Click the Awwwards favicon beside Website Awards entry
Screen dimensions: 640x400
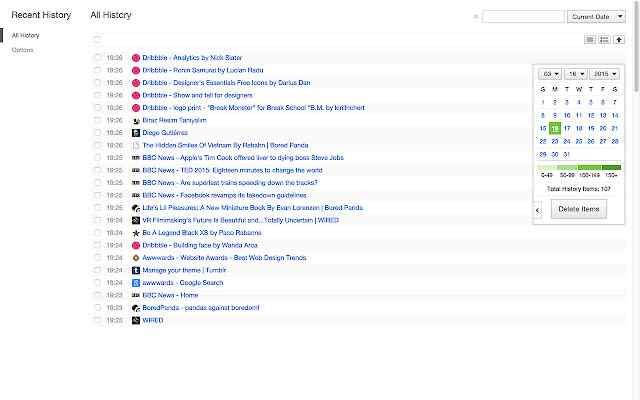pyautogui.click(x=136, y=258)
